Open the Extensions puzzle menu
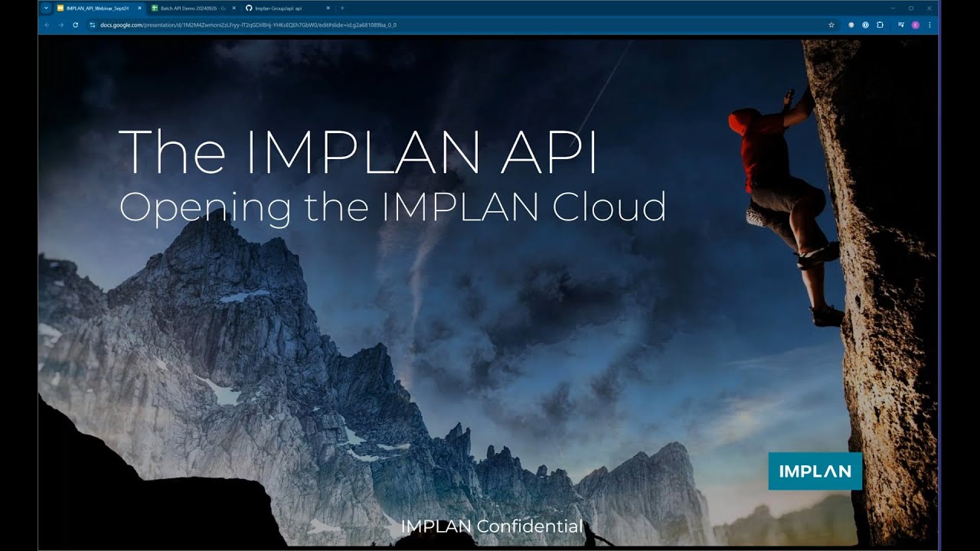The height and width of the screenshot is (551, 980). [x=880, y=24]
